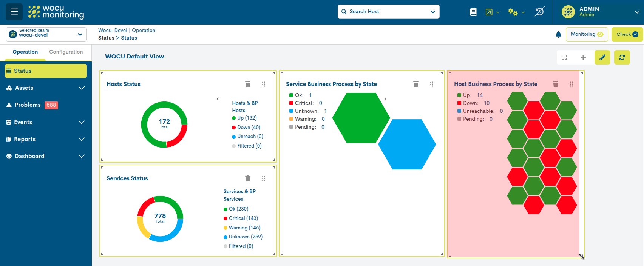
Task: Open the Selected Realm dropdown
Action: pos(46,34)
